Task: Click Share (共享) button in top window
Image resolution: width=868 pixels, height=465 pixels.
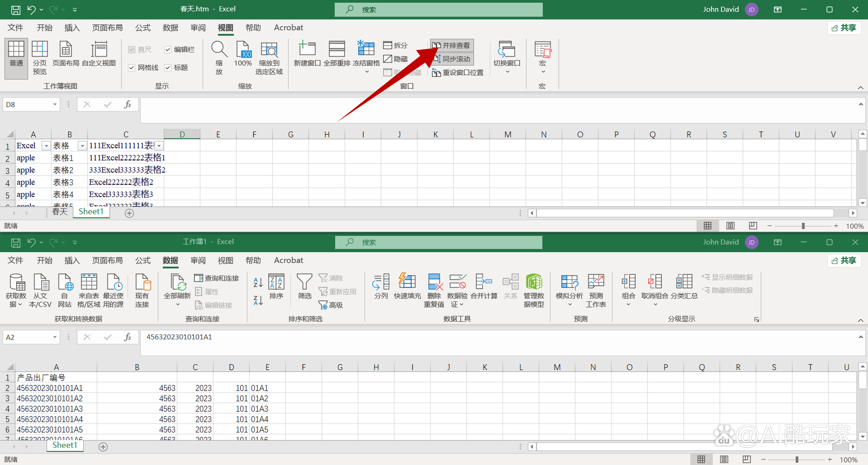Action: click(x=844, y=28)
